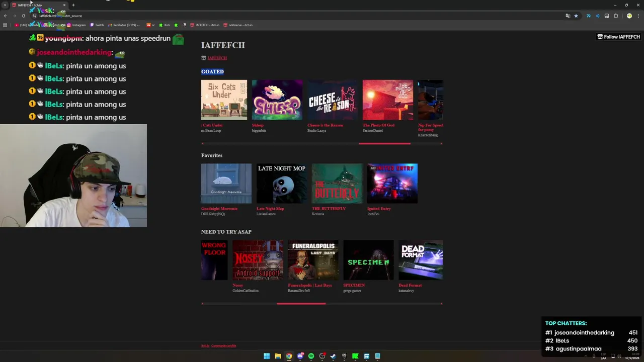Open the Wrong Floor game thumbnail

pyautogui.click(x=214, y=260)
